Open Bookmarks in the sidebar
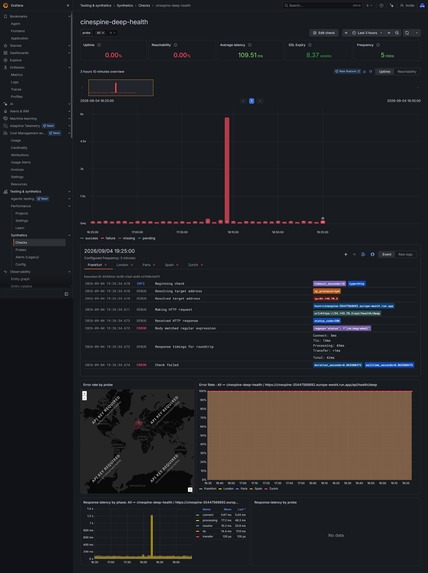Viewport: 428px width, 573px height. 19,16
